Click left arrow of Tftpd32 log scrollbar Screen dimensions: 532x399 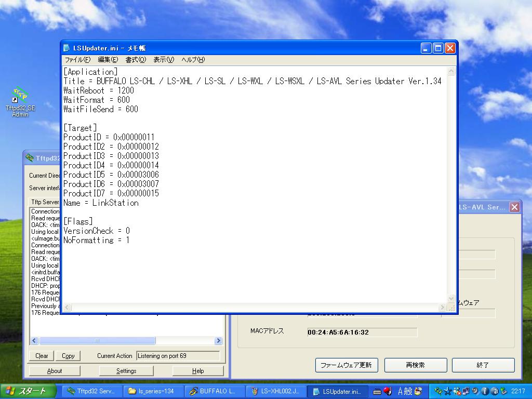tap(34, 340)
